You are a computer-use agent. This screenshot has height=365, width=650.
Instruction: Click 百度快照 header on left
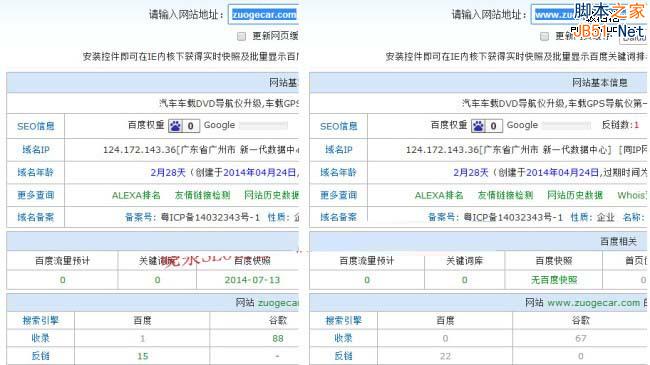pos(252,261)
